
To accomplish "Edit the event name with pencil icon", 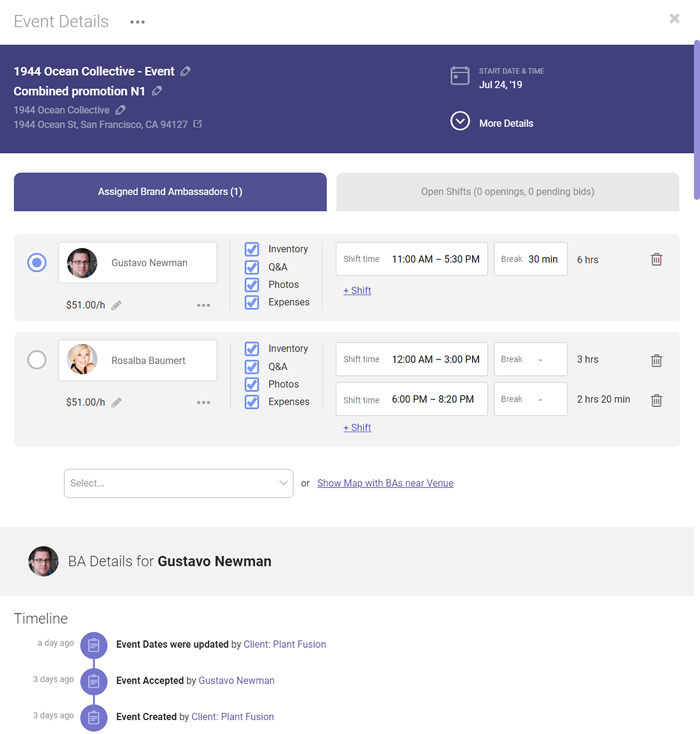I will [185, 71].
